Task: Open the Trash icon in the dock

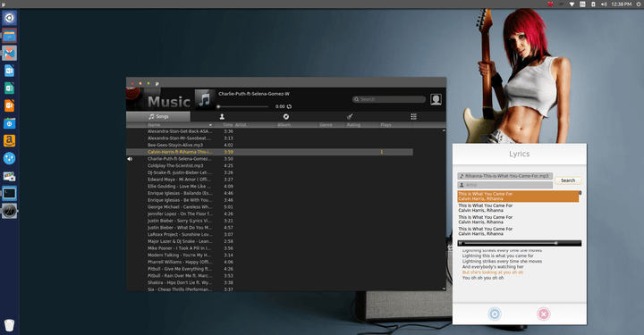Action: click(x=9, y=325)
